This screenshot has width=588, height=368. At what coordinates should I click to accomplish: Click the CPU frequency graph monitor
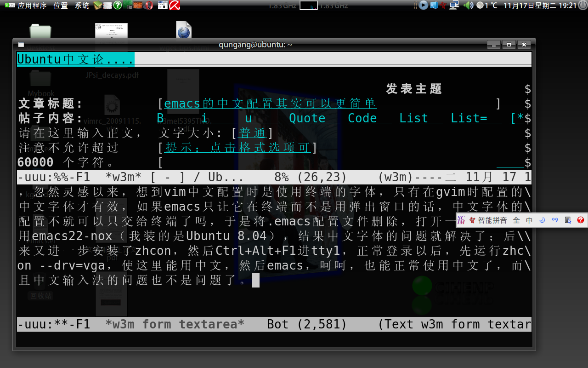[309, 6]
